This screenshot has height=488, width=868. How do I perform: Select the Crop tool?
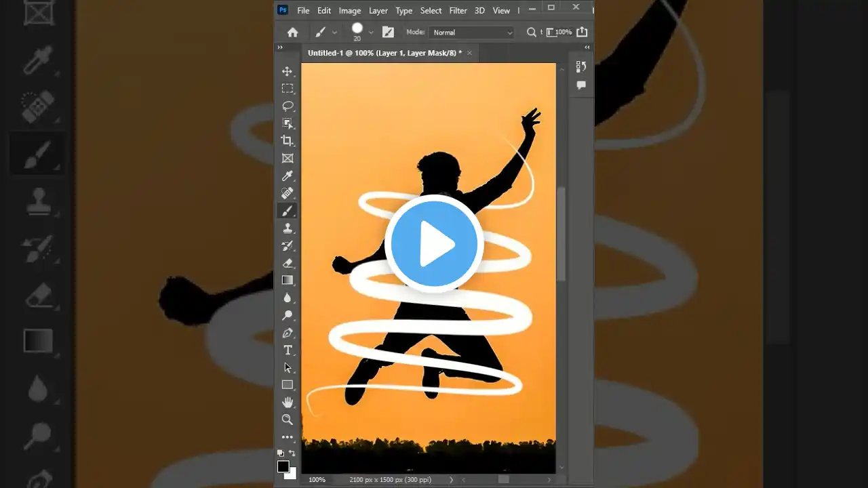[288, 141]
